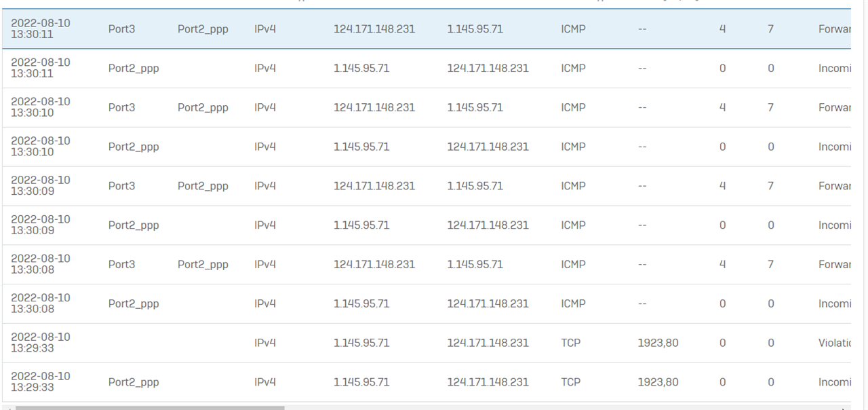The width and height of the screenshot is (868, 410).
Task: Click Forward text in top highlighted row
Action: point(834,29)
